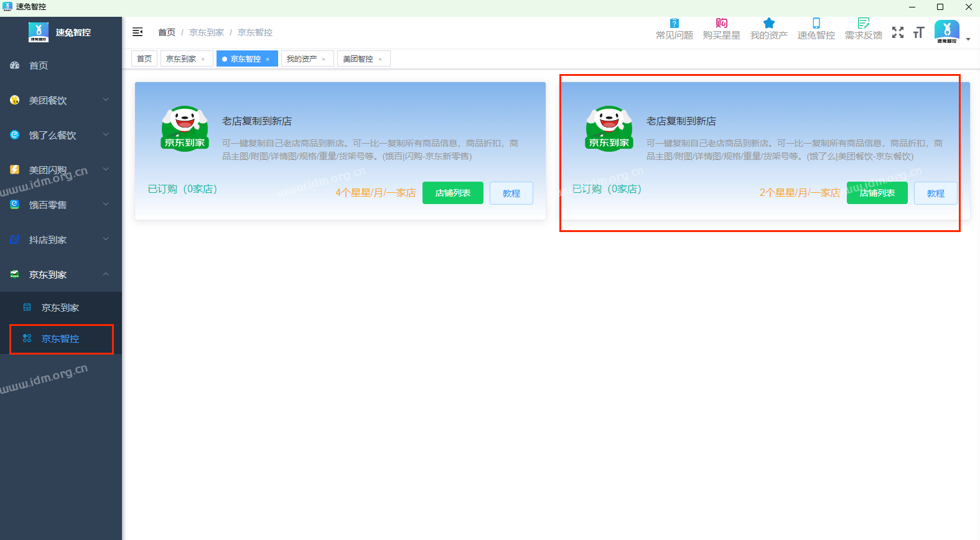This screenshot has height=540, width=980.
Task: Click the 饿了么餐饮 sidebar icon
Action: pyautogui.click(x=15, y=134)
